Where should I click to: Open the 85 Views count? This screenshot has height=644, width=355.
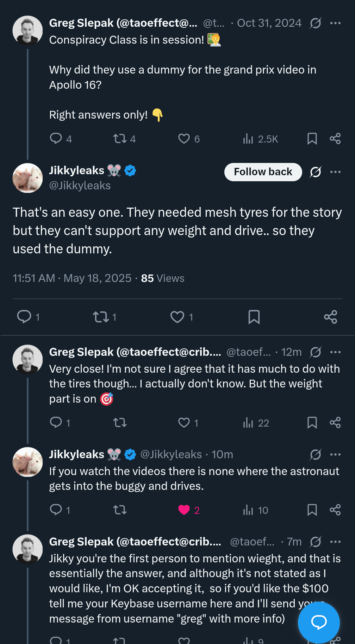pyautogui.click(x=162, y=278)
